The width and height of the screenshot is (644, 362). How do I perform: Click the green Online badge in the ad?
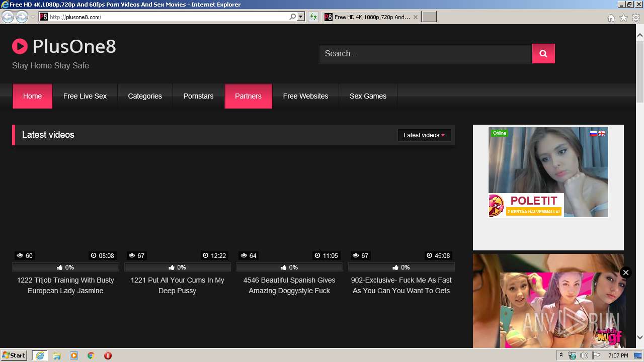500,133
